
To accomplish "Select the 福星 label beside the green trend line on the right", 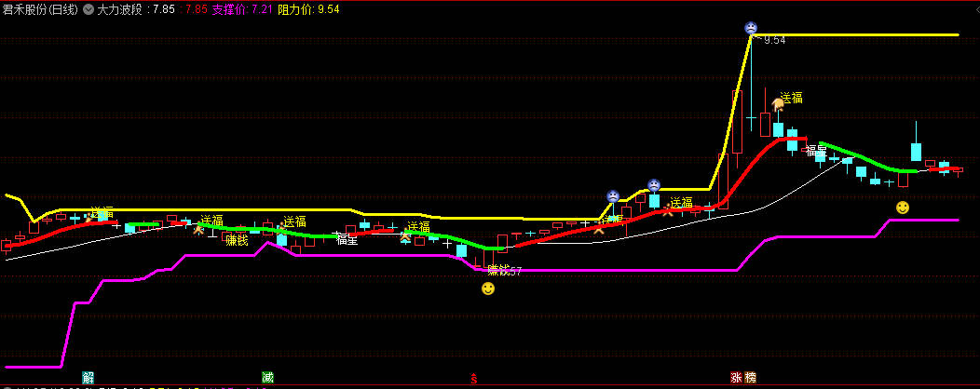I will [x=816, y=151].
